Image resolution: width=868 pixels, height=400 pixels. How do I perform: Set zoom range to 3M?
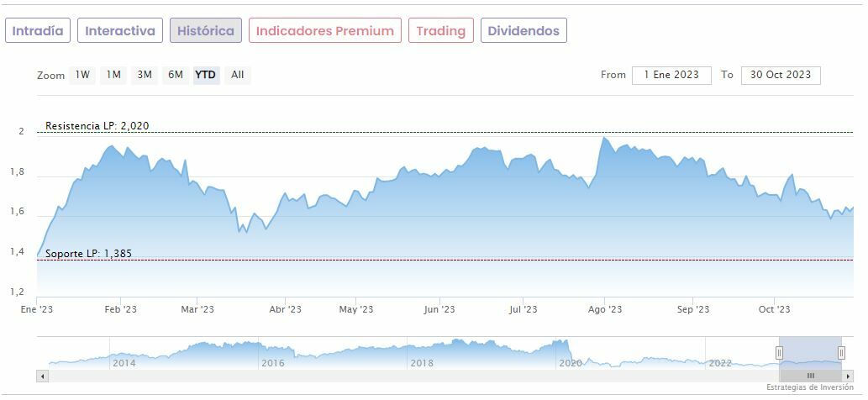145,75
